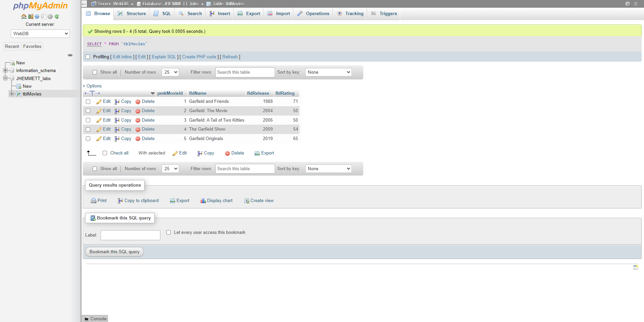Open the Current server WebDB dropdown
This screenshot has height=322, width=644.
40,34
